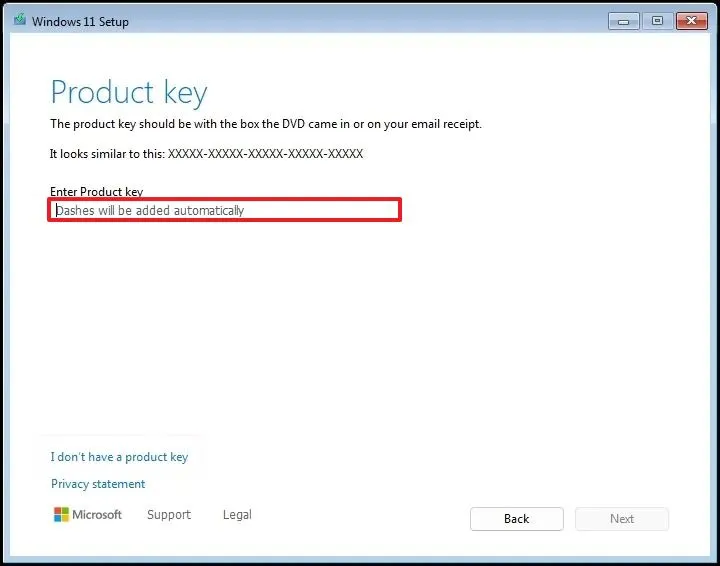Click the Windows 11 Setup title bar icon
The image size is (720, 566).
19,21
